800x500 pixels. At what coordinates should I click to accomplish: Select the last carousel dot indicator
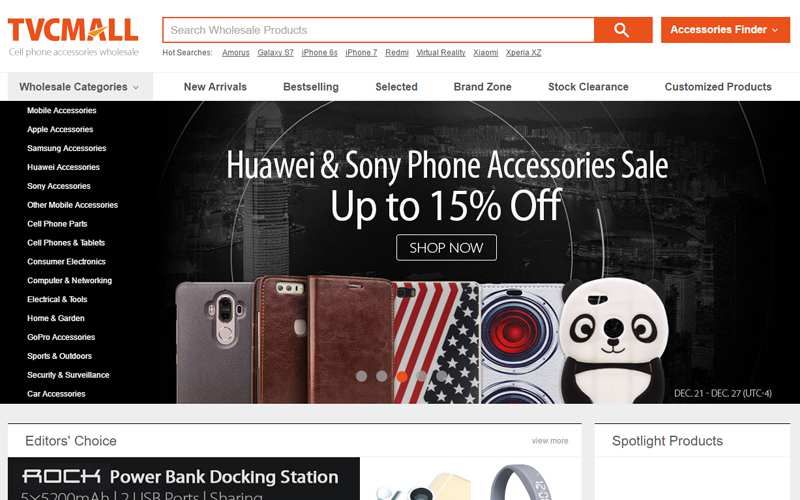coord(442,377)
